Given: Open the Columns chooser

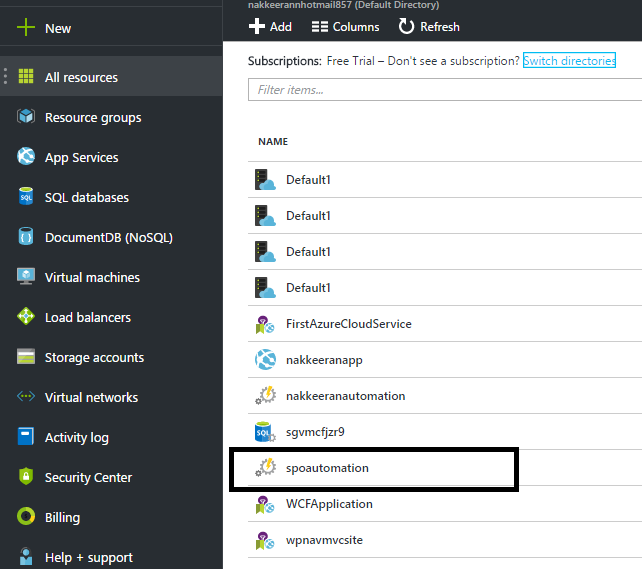Looking at the screenshot, I should pos(345,27).
